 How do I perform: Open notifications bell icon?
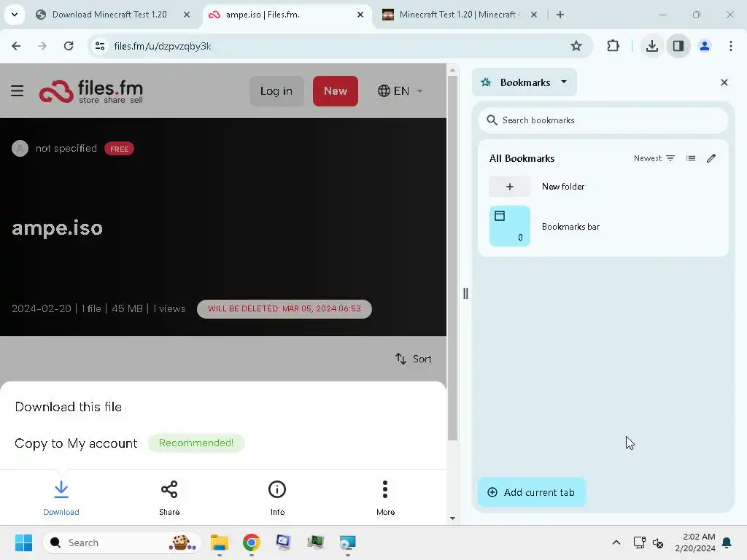(x=727, y=542)
